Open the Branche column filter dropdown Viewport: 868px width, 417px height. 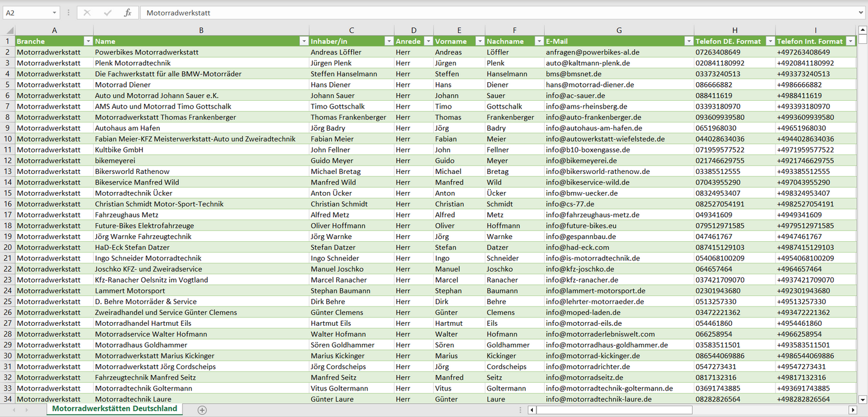88,41
